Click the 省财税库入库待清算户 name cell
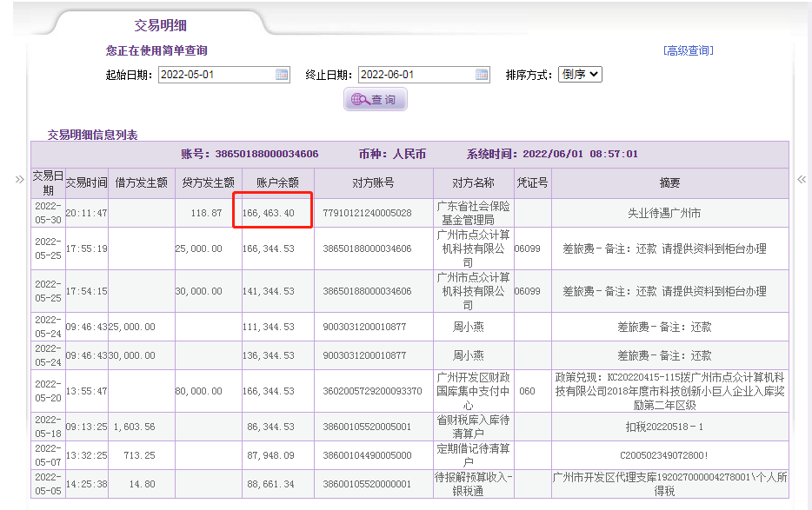This screenshot has width=812, height=510. [473, 427]
